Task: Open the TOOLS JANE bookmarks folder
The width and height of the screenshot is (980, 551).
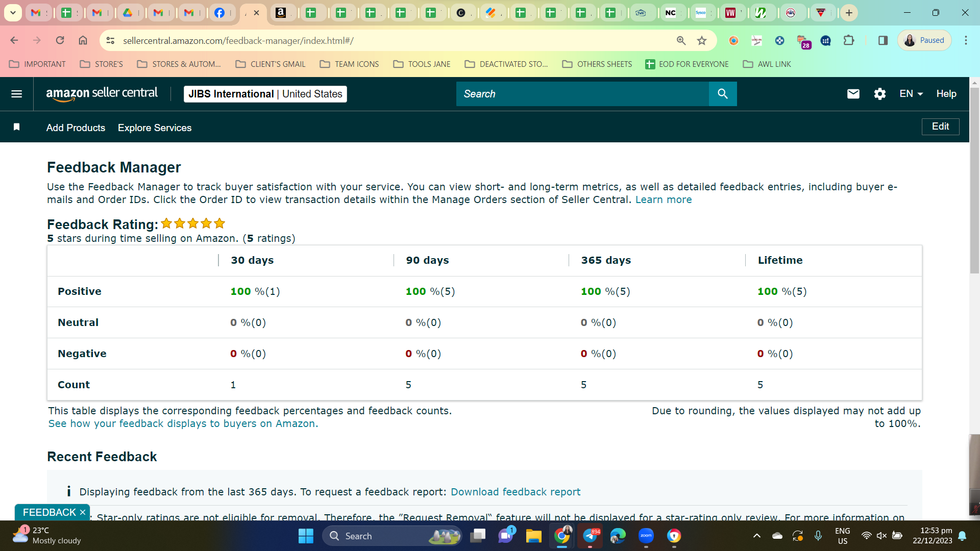Action: coord(422,64)
